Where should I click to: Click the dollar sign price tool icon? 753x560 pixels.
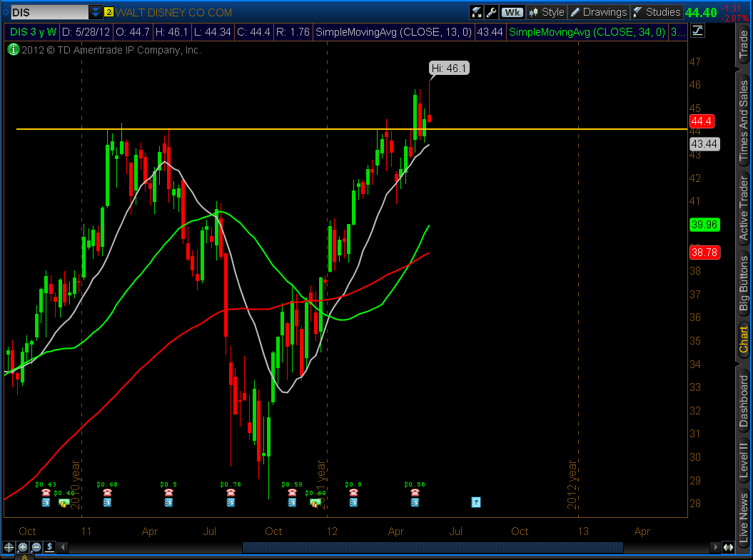(x=49, y=547)
